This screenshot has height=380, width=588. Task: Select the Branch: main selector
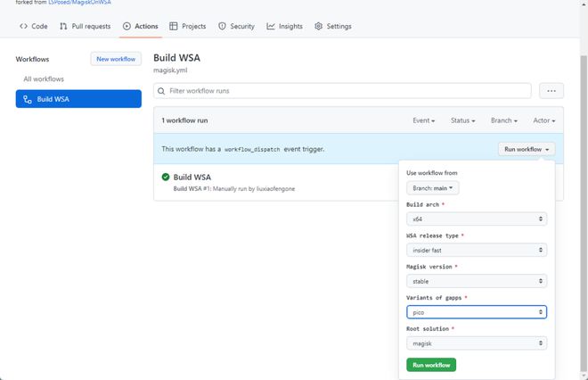tap(433, 188)
